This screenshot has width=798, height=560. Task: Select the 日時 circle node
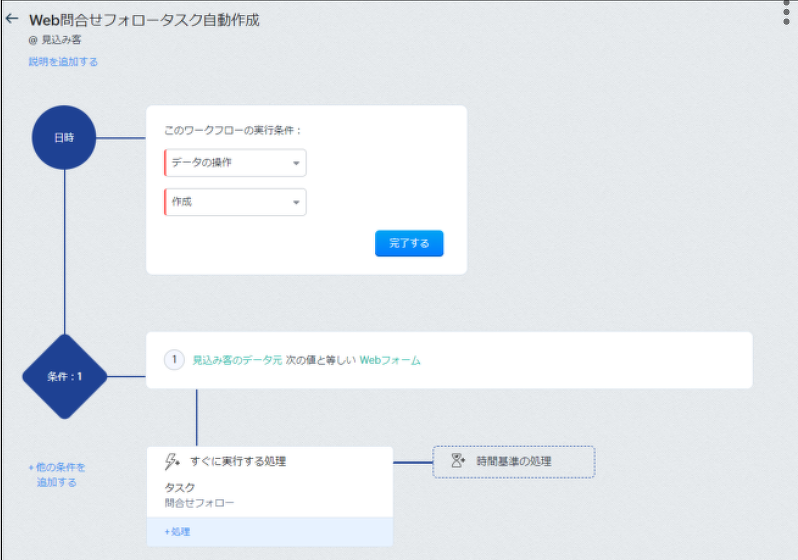pyautogui.click(x=64, y=137)
